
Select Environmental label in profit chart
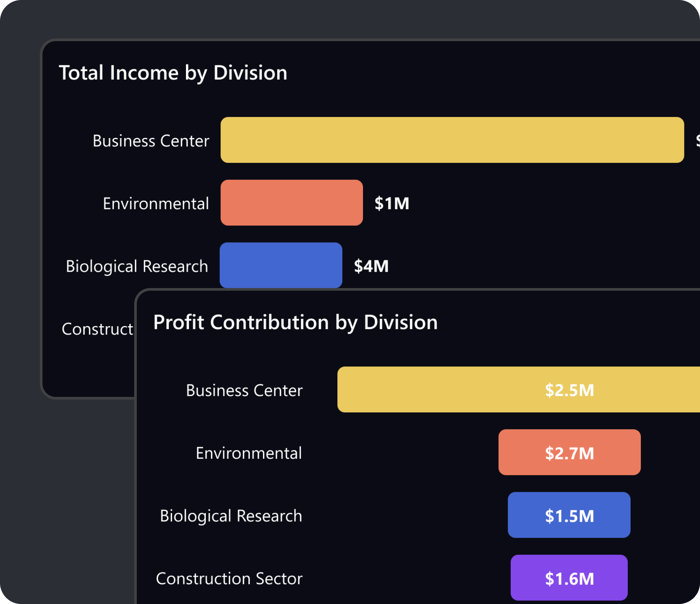coord(249,453)
